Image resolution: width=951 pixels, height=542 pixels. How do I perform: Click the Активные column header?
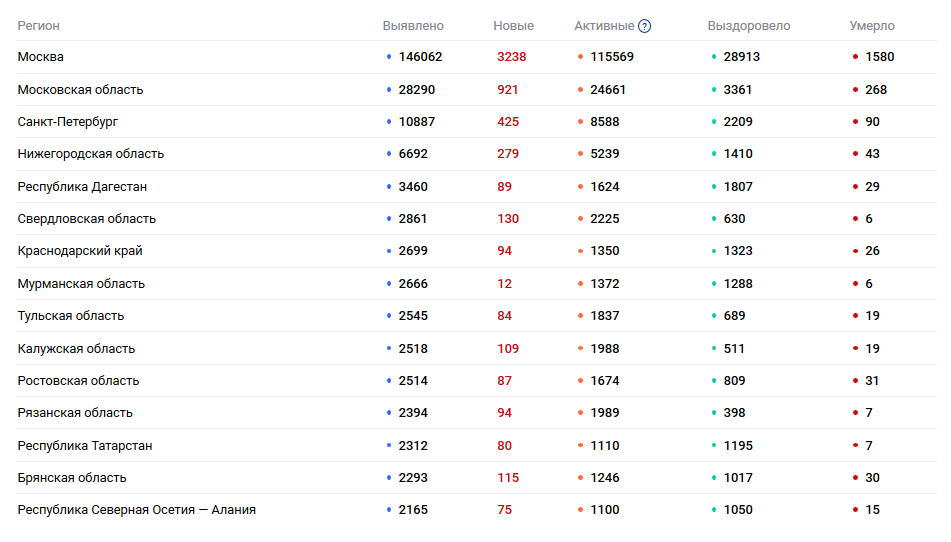[x=604, y=26]
